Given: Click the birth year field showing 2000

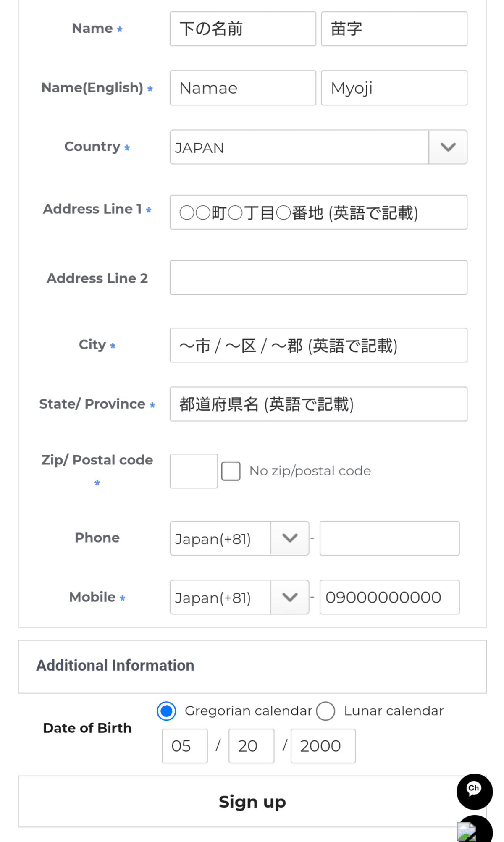Looking at the screenshot, I should tap(323, 746).
